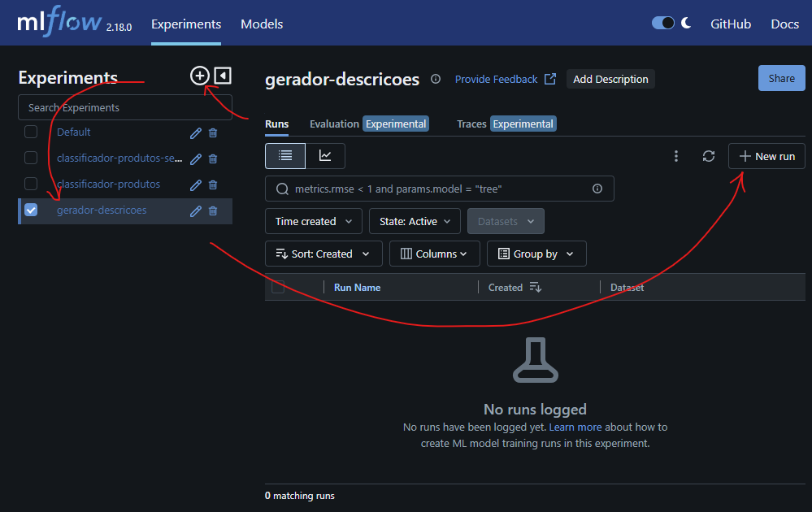Edit the gerador-descricoes experiment name
Image resolution: width=812 pixels, height=512 pixels.
click(195, 210)
